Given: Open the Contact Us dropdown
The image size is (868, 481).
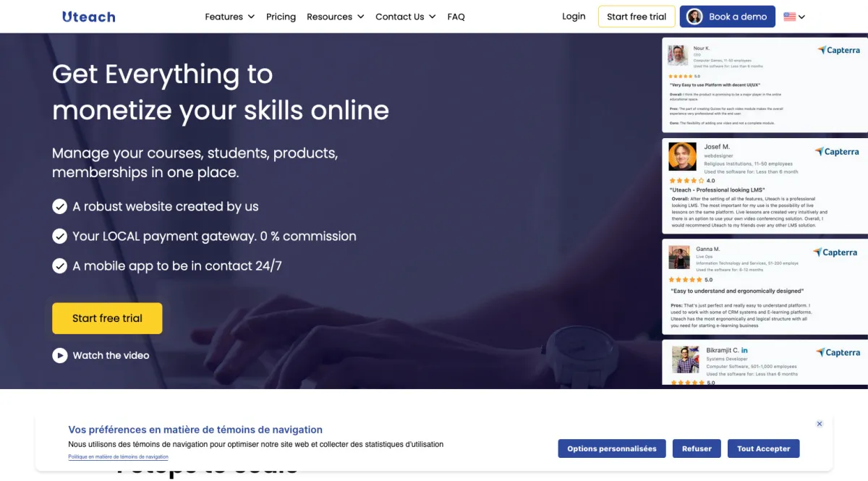Looking at the screenshot, I should coord(405,17).
